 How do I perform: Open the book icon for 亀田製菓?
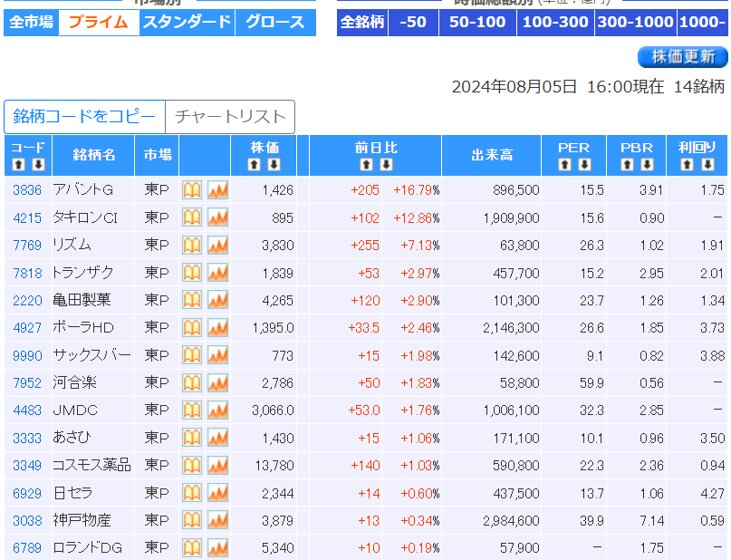(192, 300)
